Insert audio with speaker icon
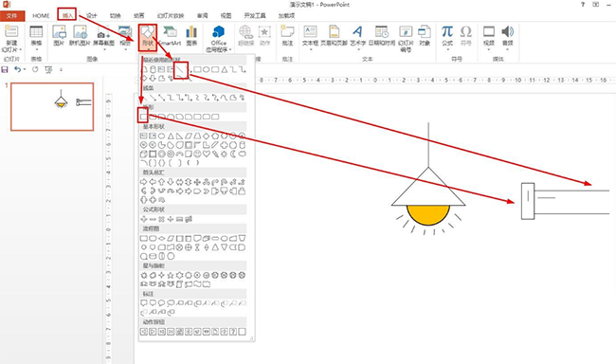 pyautogui.click(x=508, y=36)
